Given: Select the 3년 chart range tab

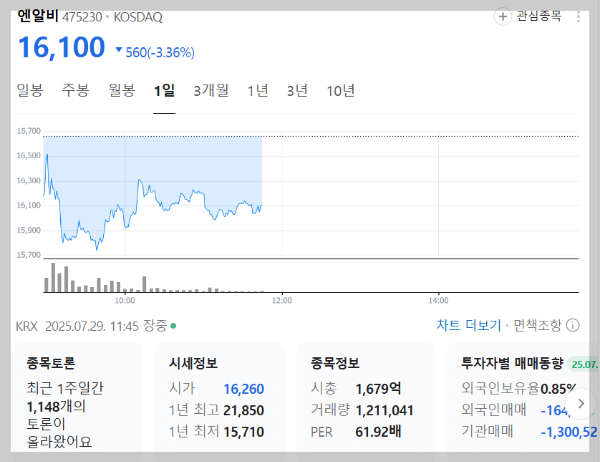Looking at the screenshot, I should pos(297,91).
